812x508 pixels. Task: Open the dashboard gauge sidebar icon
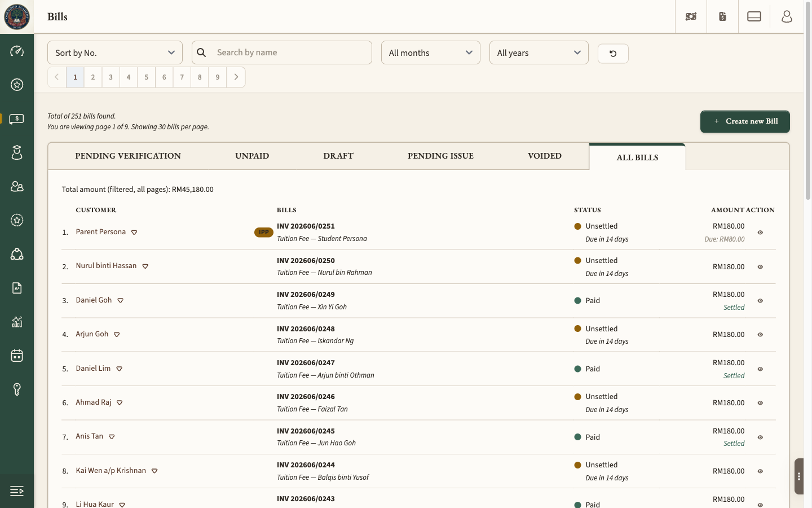click(x=17, y=51)
